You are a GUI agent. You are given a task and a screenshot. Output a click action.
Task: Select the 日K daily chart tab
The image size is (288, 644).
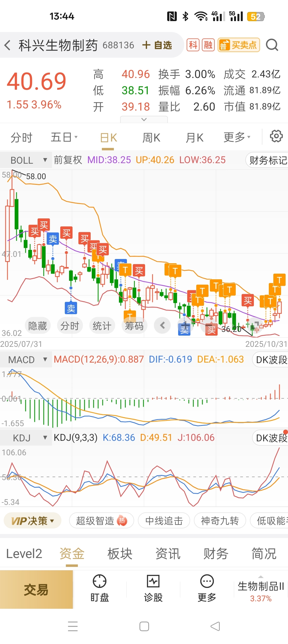(x=108, y=138)
